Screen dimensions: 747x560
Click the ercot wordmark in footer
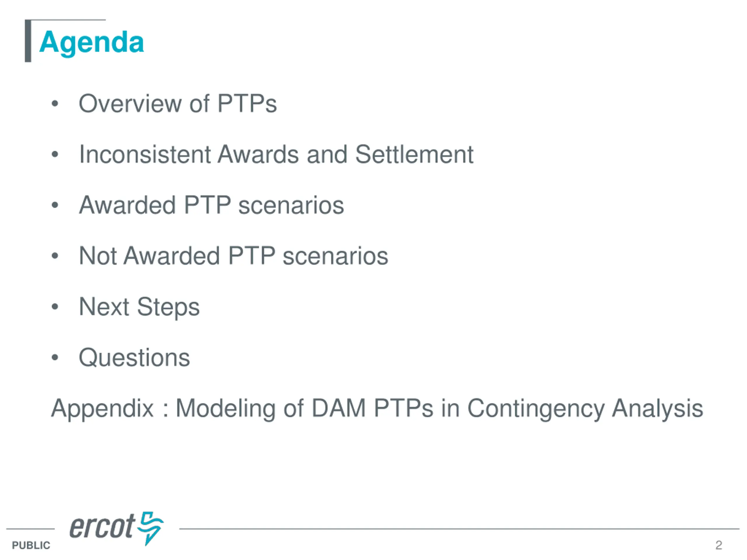102,527
